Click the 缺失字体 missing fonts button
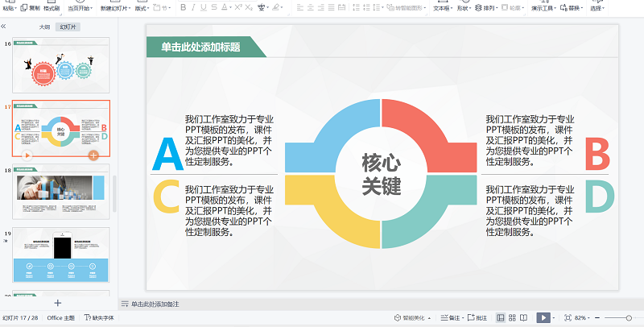644x327 pixels. (98, 318)
